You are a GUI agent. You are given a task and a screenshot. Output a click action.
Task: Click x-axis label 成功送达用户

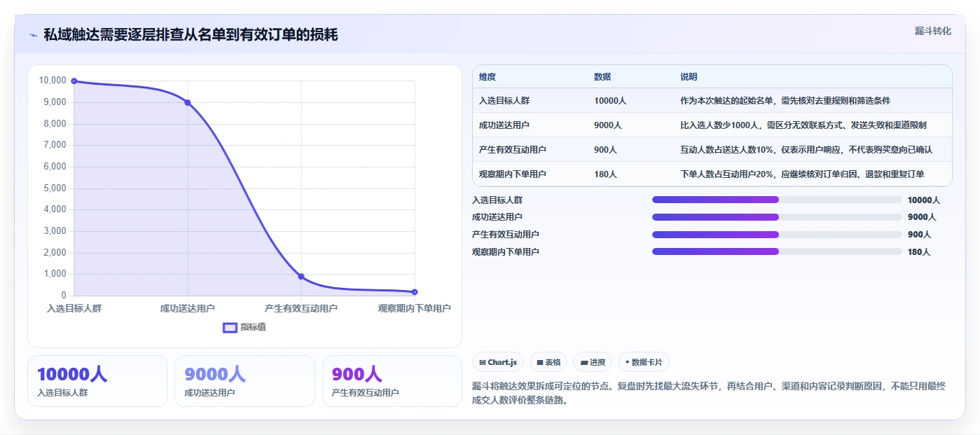click(188, 308)
